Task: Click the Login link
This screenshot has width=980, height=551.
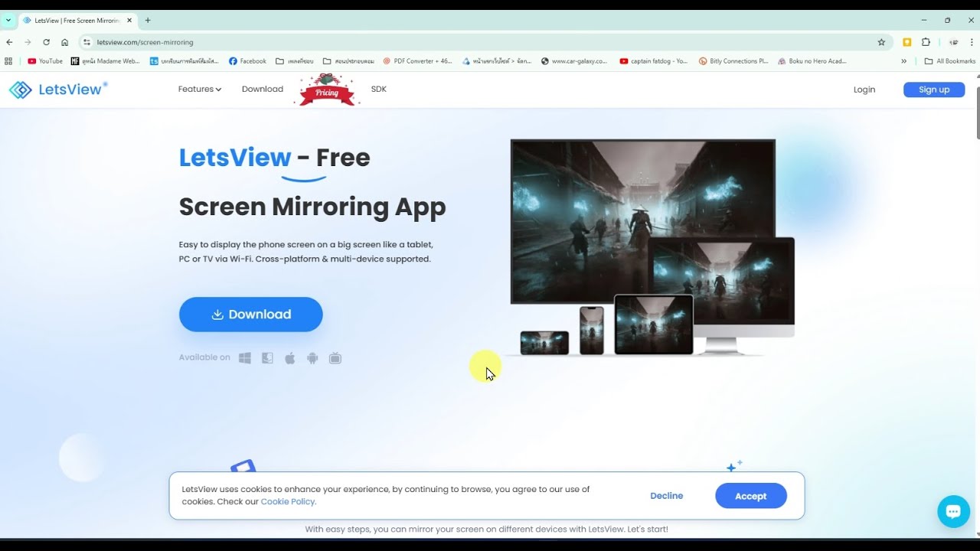Action: 864,90
